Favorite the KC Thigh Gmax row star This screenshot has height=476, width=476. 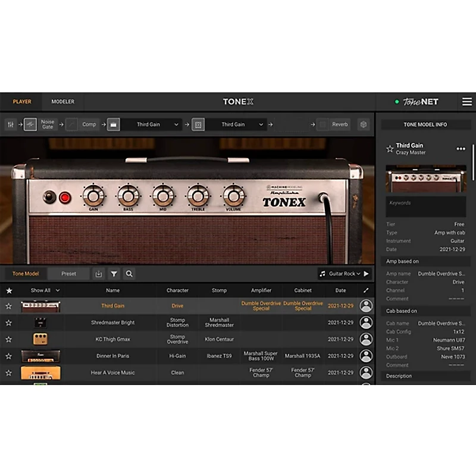9,339
